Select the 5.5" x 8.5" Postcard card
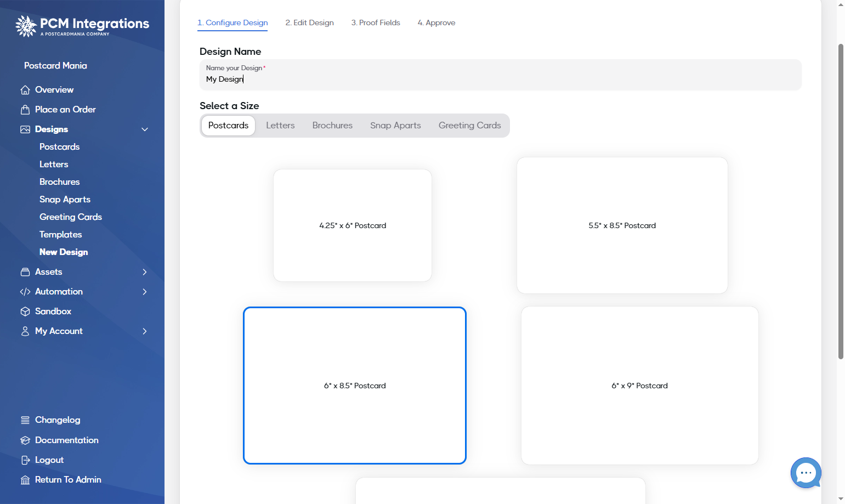This screenshot has width=845, height=504. pos(622,225)
